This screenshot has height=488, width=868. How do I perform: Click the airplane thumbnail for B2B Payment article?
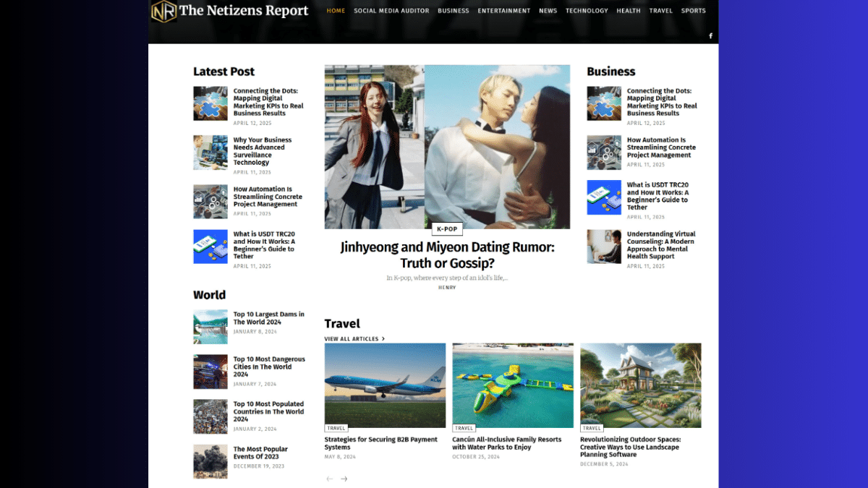[385, 385]
